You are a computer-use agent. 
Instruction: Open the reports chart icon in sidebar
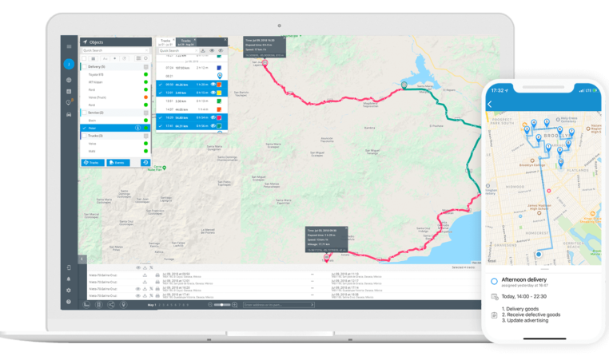coord(69,91)
